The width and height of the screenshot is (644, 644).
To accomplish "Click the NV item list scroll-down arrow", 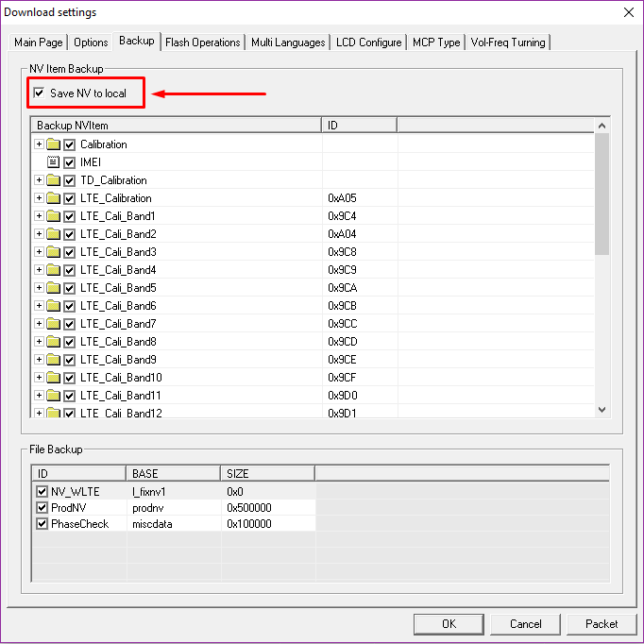I will 602,409.
